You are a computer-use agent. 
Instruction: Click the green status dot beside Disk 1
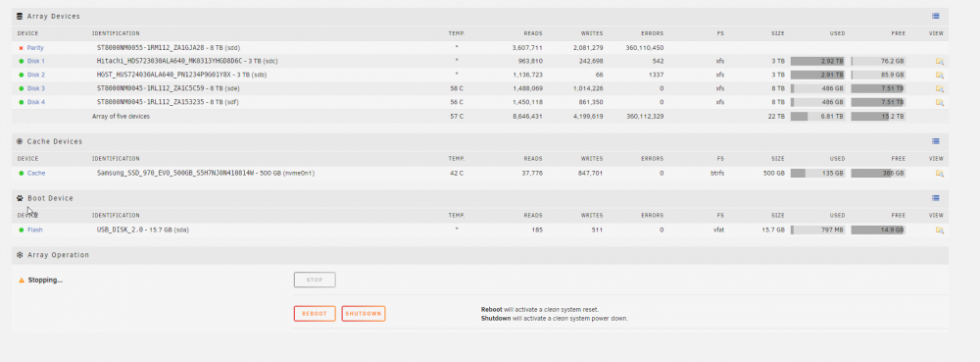[x=22, y=61]
